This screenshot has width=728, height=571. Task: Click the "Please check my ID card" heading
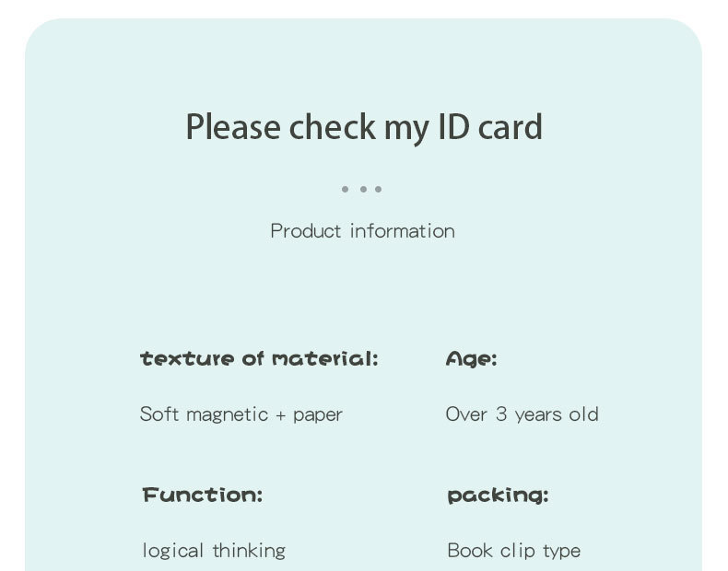point(364,126)
